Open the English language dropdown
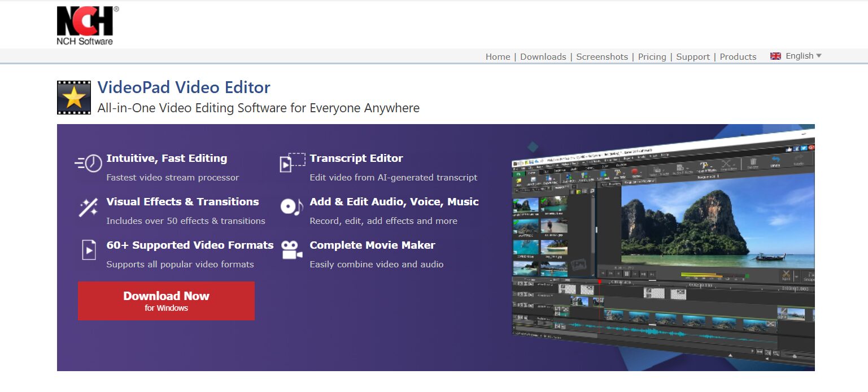 803,56
